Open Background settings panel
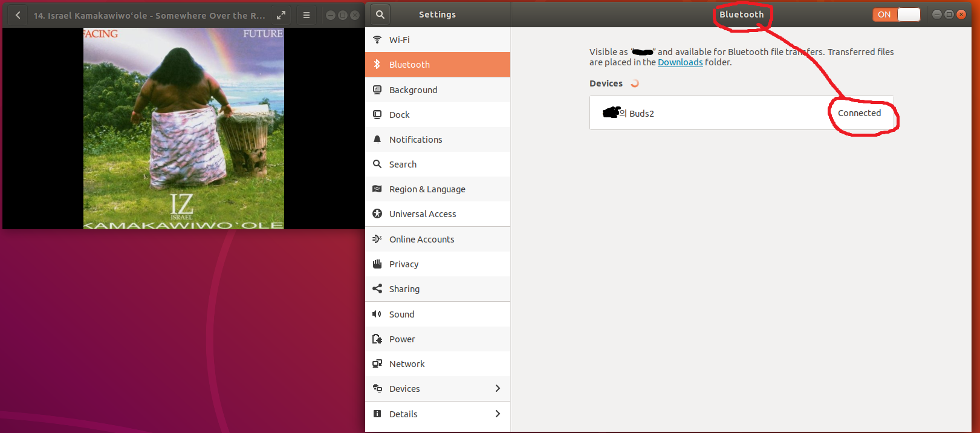Screen dimensions: 980x433 438,90
